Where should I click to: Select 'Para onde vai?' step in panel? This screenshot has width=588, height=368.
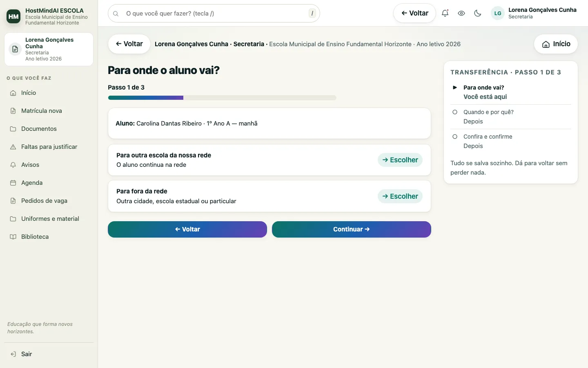tap(511, 92)
